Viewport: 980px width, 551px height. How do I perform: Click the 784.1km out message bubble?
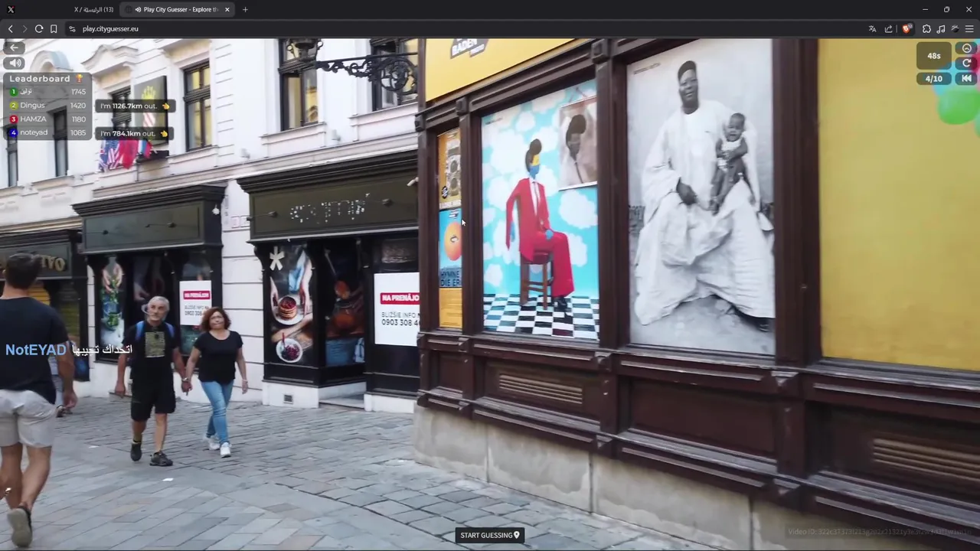coord(135,133)
